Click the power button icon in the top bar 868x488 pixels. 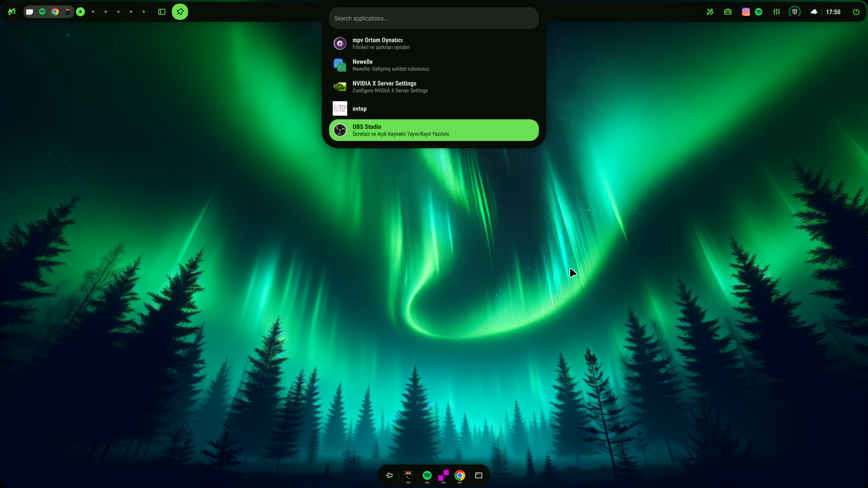coord(856,12)
